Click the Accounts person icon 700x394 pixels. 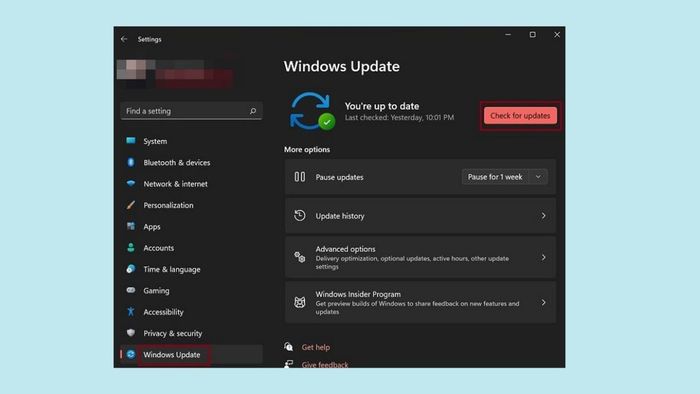tap(131, 248)
